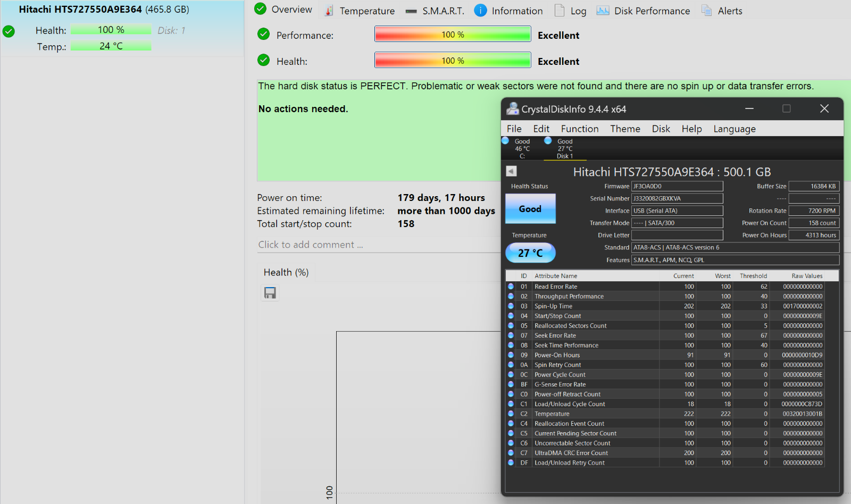This screenshot has height=504, width=851.
Task: Click the green check icon on Overview tab
Action: tap(260, 9)
